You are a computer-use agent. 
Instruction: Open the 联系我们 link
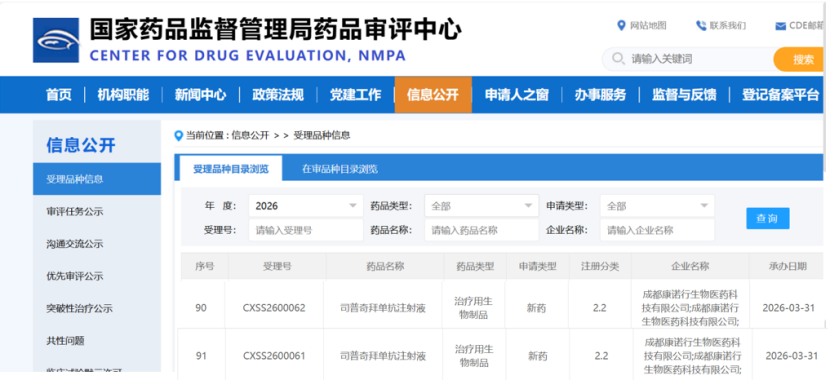pyautogui.click(x=728, y=25)
